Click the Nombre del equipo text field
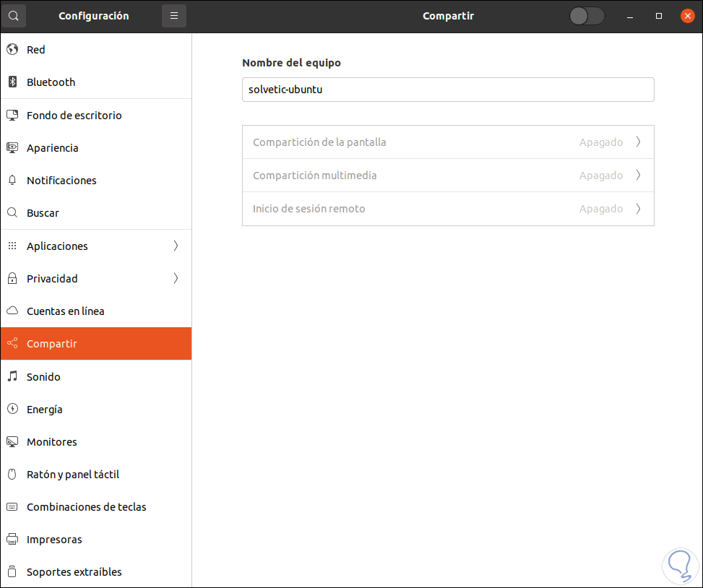 (448, 90)
